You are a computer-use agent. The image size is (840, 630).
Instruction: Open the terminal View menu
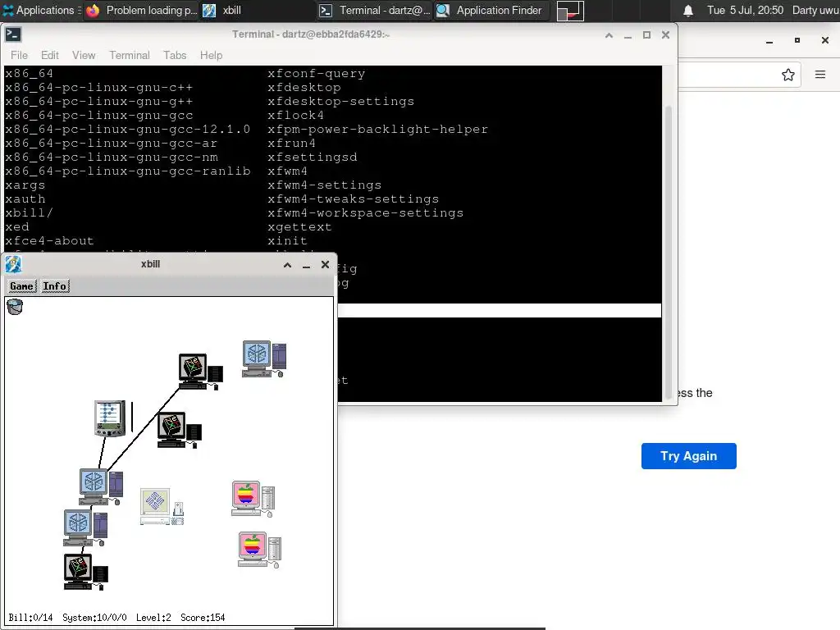[x=84, y=55]
